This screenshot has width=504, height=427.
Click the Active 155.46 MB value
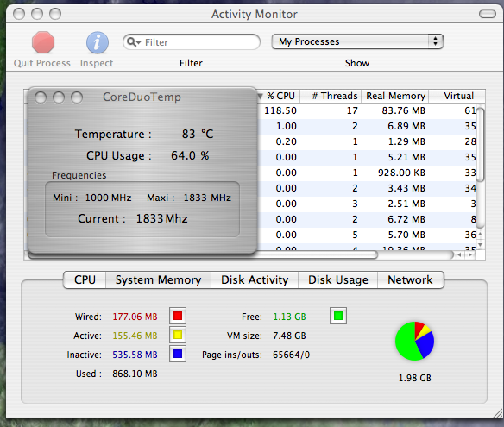135,336
